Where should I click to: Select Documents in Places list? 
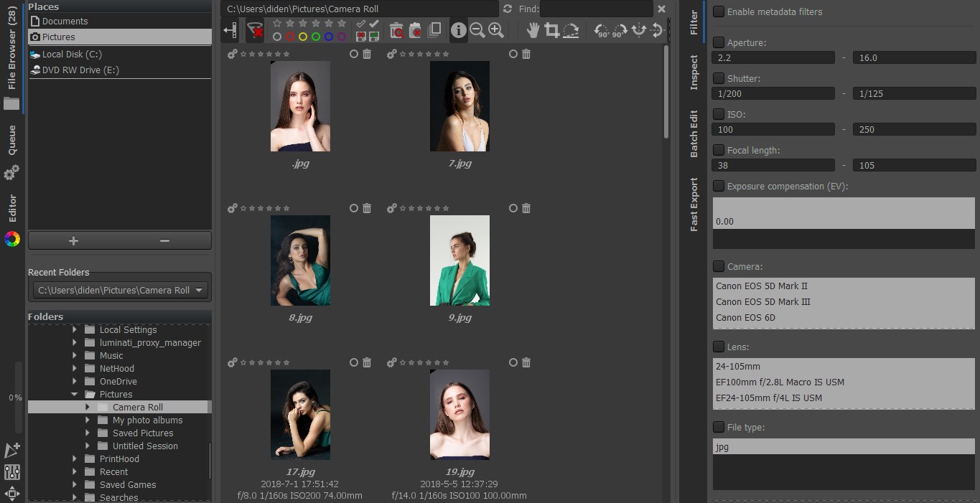point(120,21)
